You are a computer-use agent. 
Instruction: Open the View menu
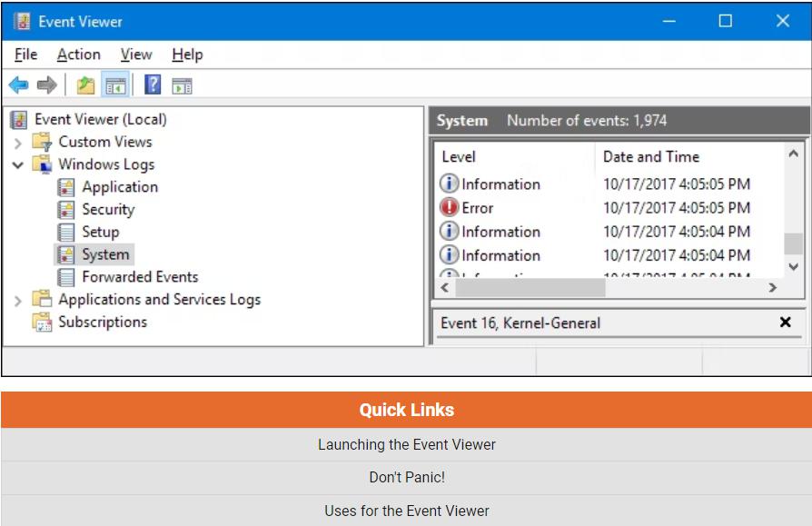136,55
